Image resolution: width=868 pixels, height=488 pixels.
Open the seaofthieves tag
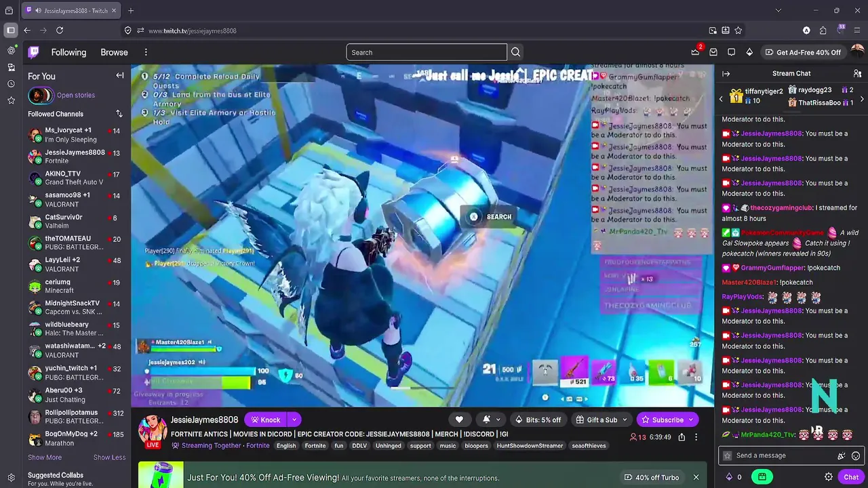coord(589,446)
